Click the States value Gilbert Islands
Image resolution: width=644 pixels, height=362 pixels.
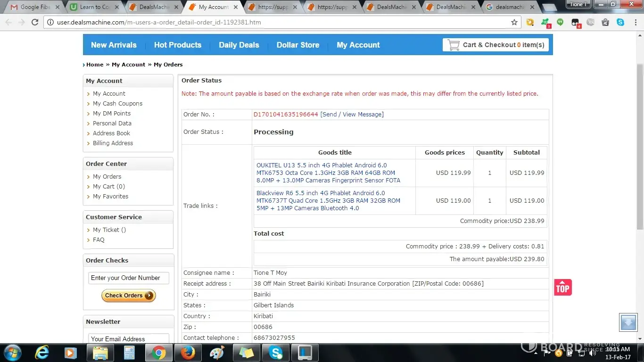(x=274, y=305)
